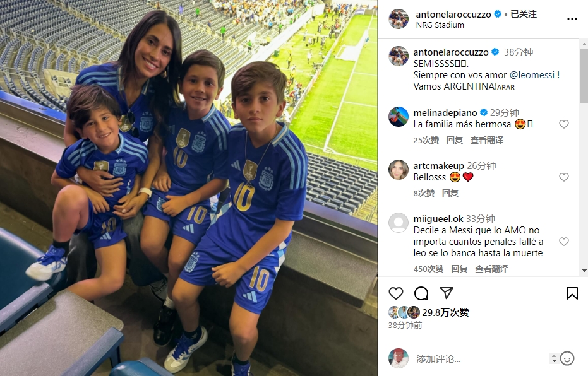
Task: Open the three-dots more options menu
Action: pyautogui.click(x=572, y=19)
